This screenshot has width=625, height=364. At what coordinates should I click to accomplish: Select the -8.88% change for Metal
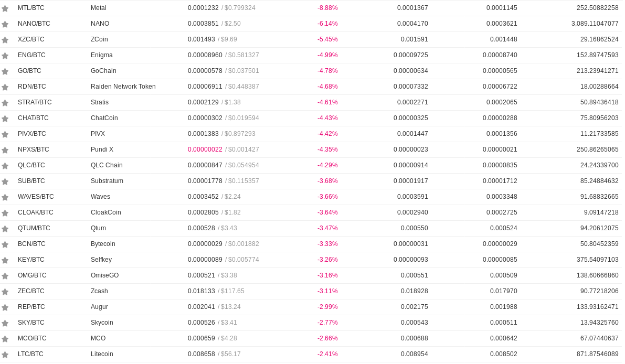(327, 8)
